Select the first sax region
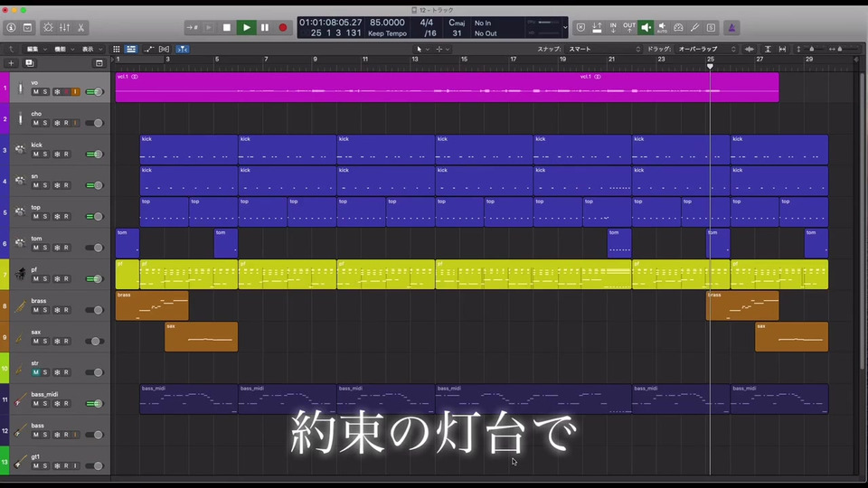This screenshot has width=868, height=488. 201,336
